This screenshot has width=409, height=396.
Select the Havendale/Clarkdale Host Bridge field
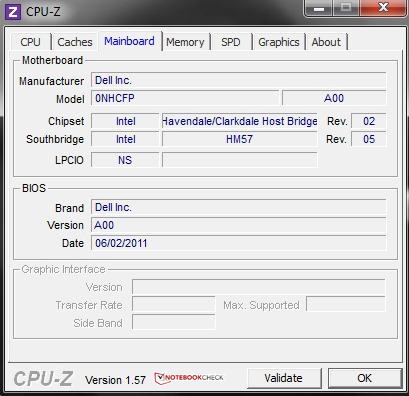(240, 121)
